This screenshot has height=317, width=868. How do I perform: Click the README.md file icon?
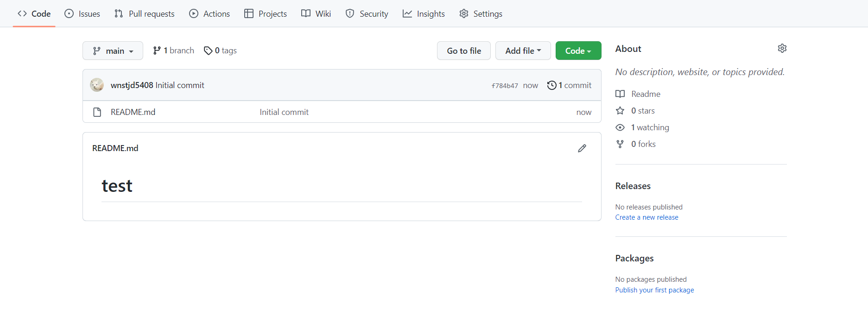click(97, 112)
